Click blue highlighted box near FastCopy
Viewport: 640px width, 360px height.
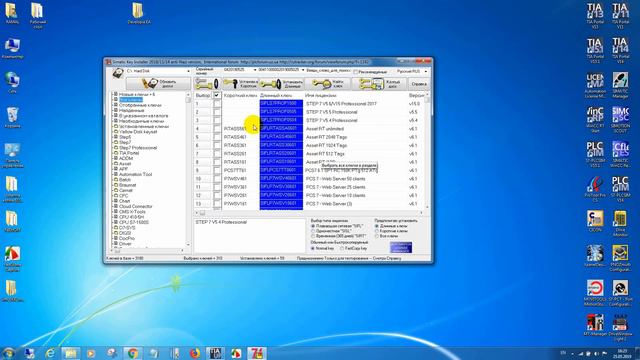click(401, 247)
